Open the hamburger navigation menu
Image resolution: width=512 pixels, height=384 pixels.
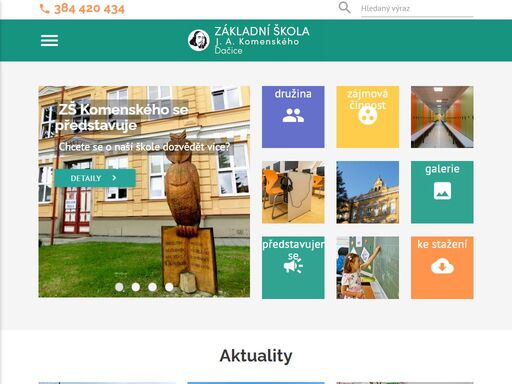pyautogui.click(x=49, y=40)
